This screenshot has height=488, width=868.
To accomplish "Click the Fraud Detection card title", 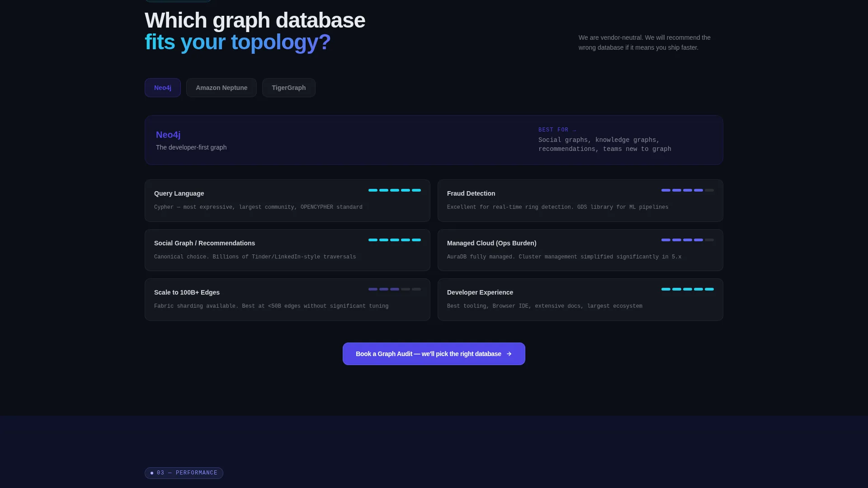I will [471, 193].
